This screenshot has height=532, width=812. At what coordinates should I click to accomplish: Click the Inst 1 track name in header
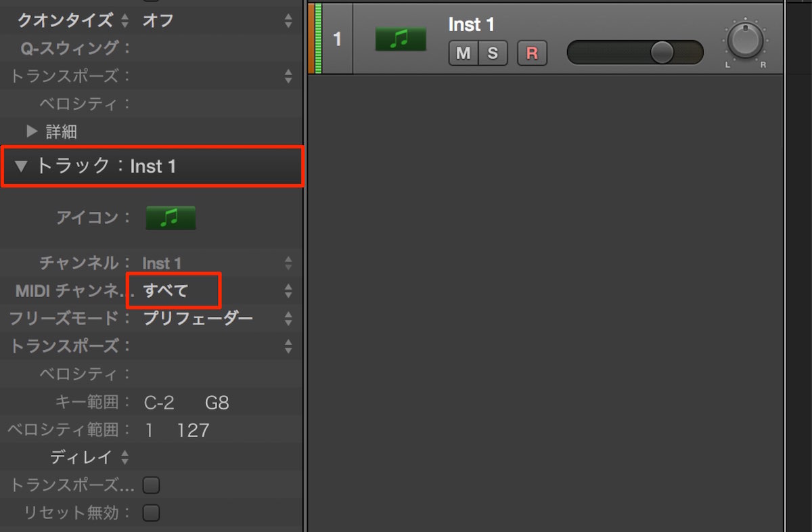pyautogui.click(x=472, y=25)
